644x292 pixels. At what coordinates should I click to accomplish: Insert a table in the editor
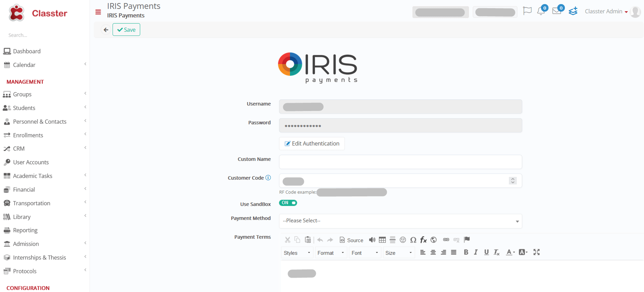tap(382, 240)
